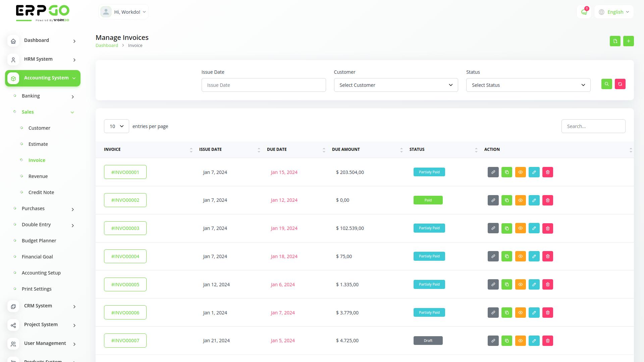644x362 pixels.
Task: Apply filters using the green search icon
Action: pyautogui.click(x=606, y=84)
